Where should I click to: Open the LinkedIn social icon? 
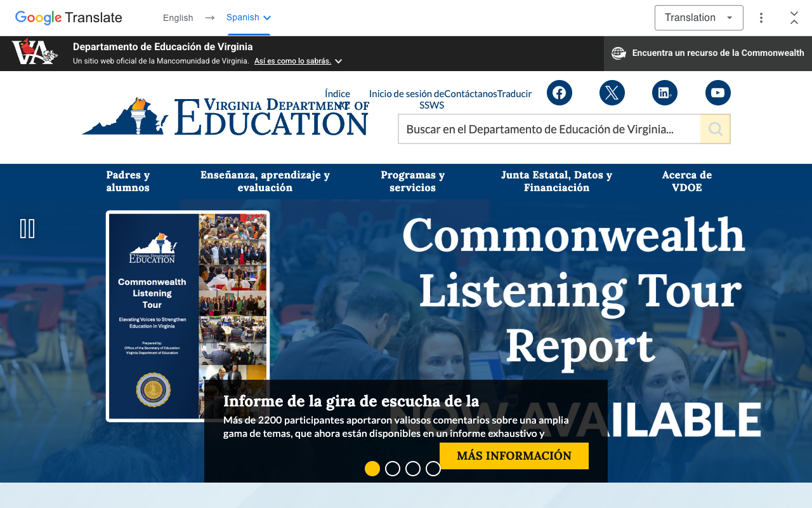665,93
